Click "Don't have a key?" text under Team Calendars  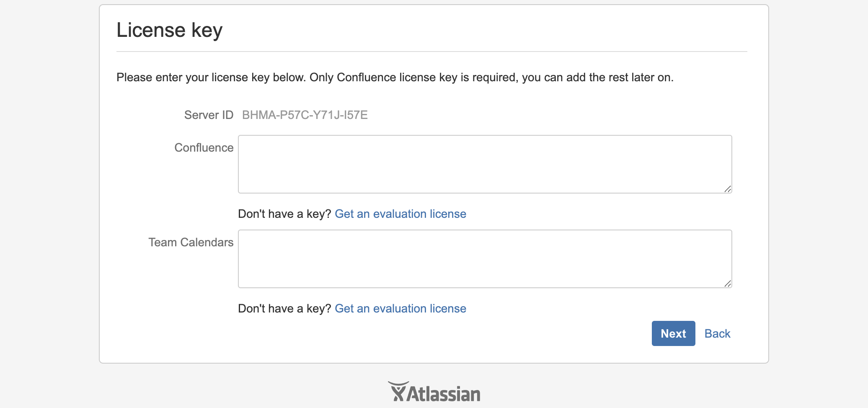[284, 309]
